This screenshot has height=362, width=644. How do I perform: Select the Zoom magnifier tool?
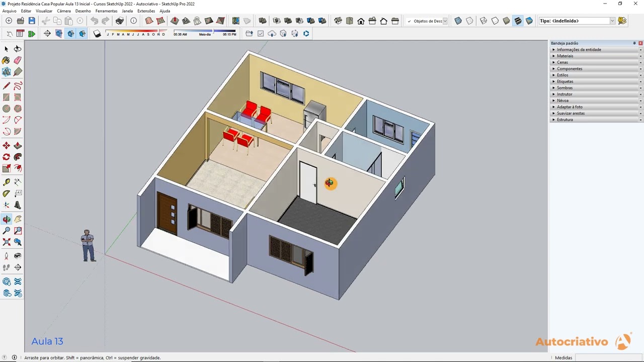6,230
